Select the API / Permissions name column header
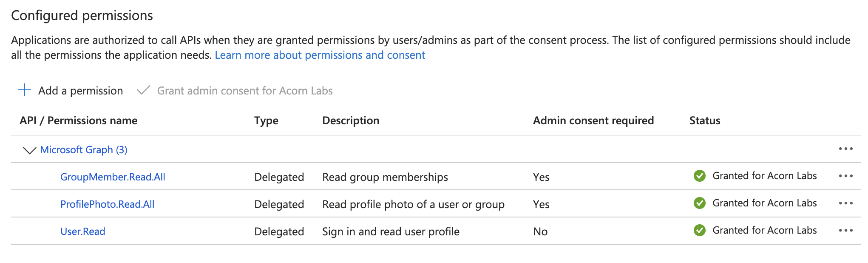 pyautogui.click(x=78, y=120)
